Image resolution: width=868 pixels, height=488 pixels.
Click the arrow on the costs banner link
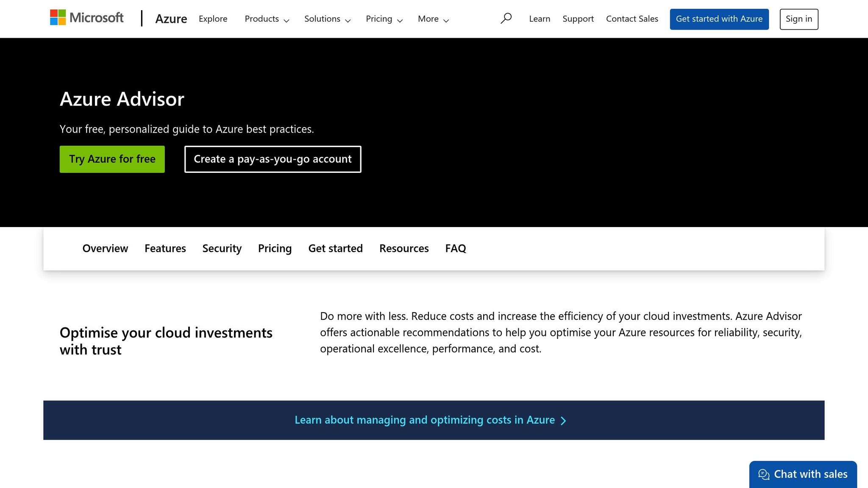pyautogui.click(x=564, y=420)
